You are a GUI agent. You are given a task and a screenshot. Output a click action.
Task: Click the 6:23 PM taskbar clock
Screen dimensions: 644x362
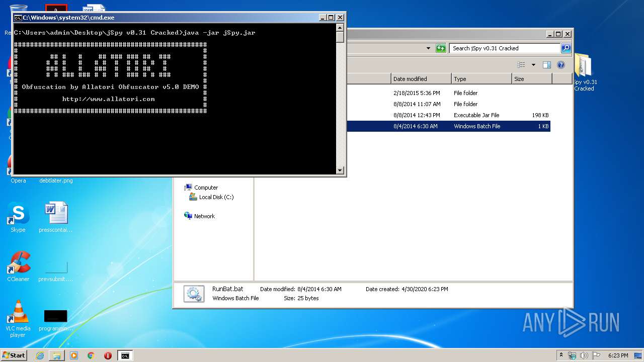pos(618,355)
